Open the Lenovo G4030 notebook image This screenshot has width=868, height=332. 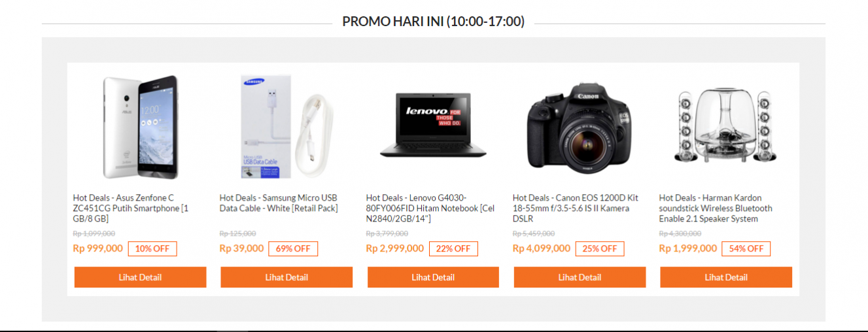click(433, 126)
